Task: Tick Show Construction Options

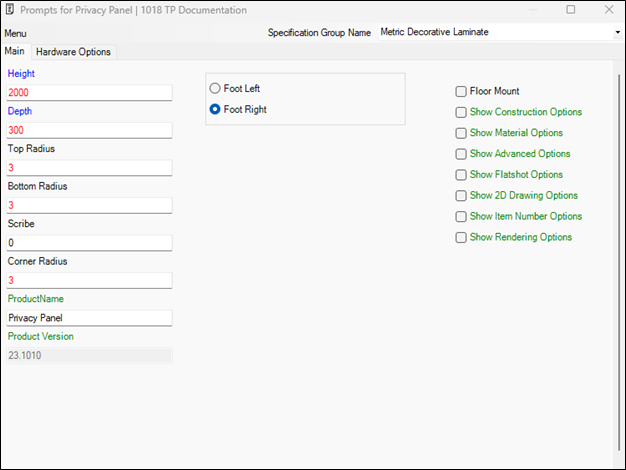Action: (461, 112)
